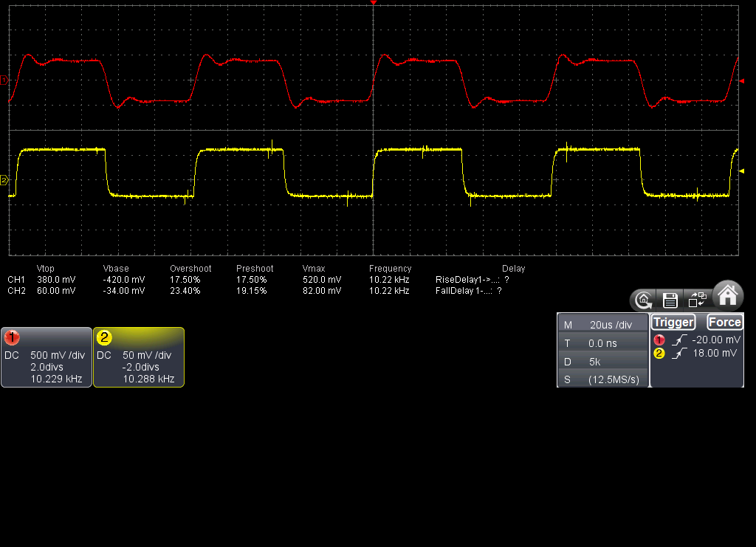Select the Frequency measurement column header
This screenshot has width=756, height=547.
(x=390, y=269)
